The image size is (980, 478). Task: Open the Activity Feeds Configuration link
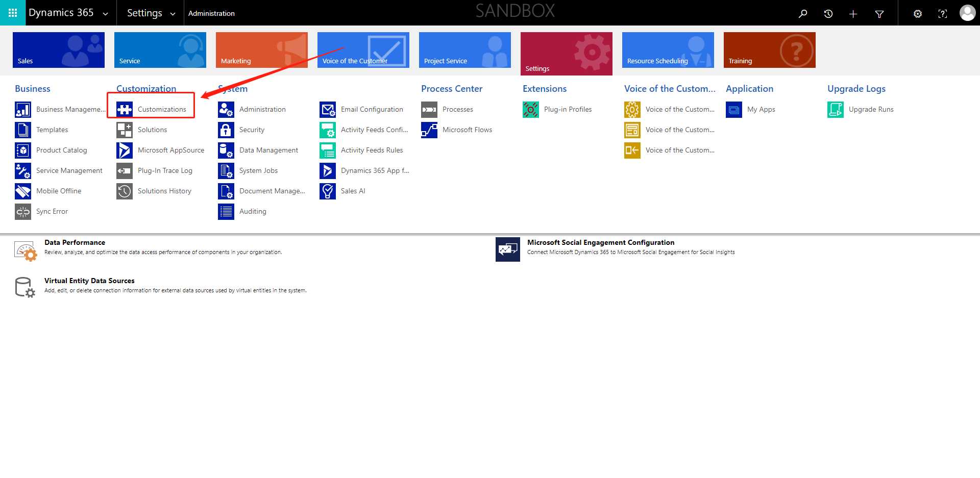[374, 130]
